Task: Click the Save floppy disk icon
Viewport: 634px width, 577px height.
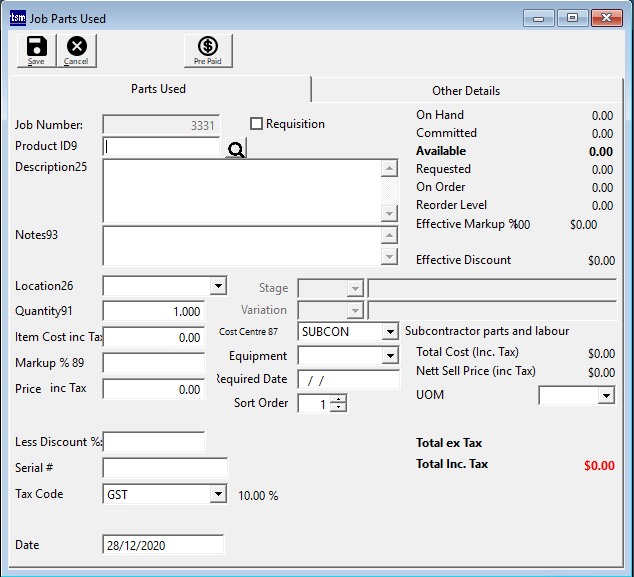Action: [x=36, y=49]
